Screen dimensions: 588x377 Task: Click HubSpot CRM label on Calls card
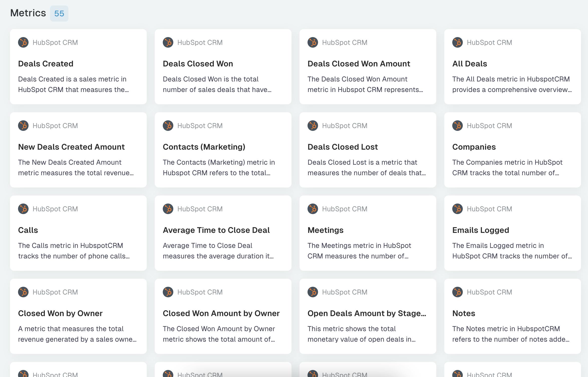tap(55, 209)
